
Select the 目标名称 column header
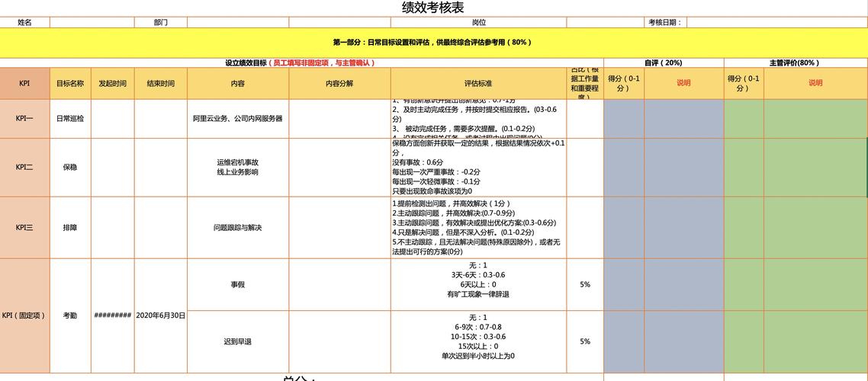(x=70, y=84)
